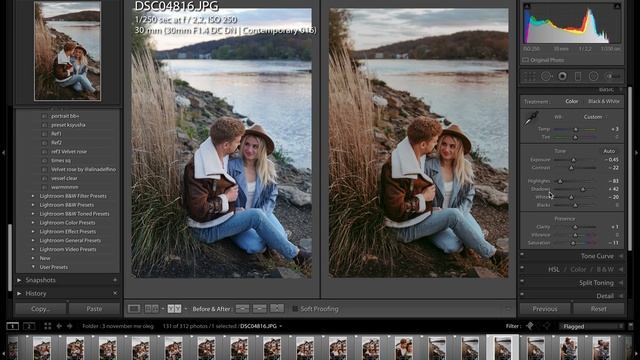Add a new snapshot with plus
The width and height of the screenshot is (640, 360).
(115, 280)
